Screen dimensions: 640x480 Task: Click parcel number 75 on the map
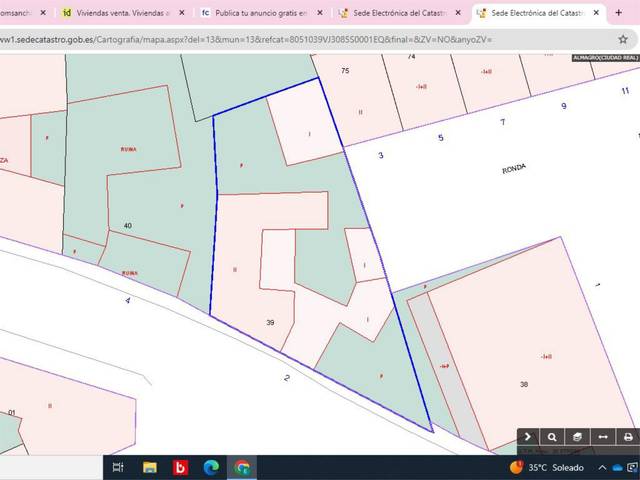345,71
